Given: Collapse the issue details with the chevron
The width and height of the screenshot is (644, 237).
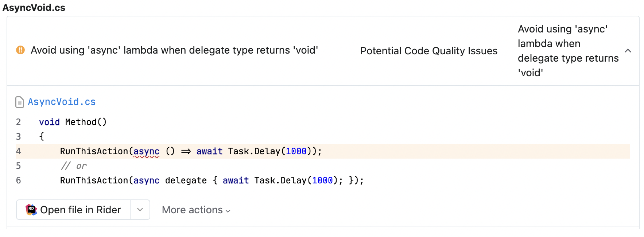Looking at the screenshot, I should (x=628, y=51).
